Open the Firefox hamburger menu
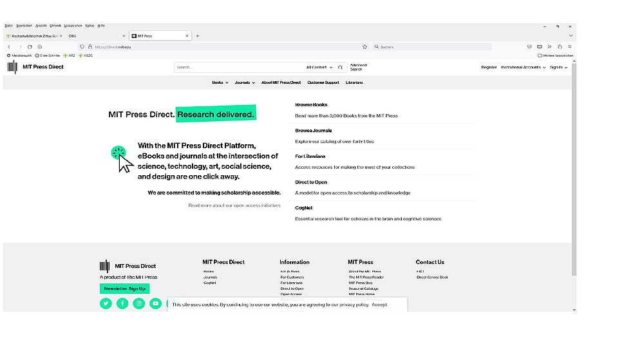This screenshot has width=644, height=353. click(569, 47)
